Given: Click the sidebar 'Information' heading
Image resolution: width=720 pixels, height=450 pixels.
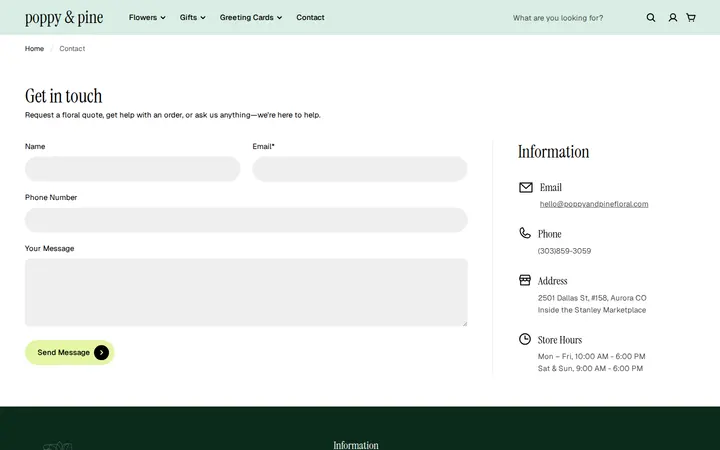Looking at the screenshot, I should (553, 152).
